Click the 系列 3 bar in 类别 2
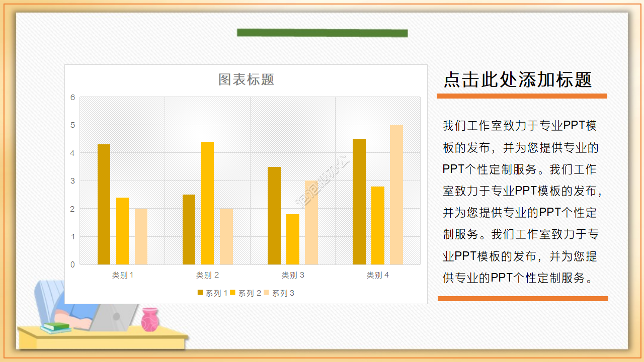Screen dimensions: 644x362 226,236
